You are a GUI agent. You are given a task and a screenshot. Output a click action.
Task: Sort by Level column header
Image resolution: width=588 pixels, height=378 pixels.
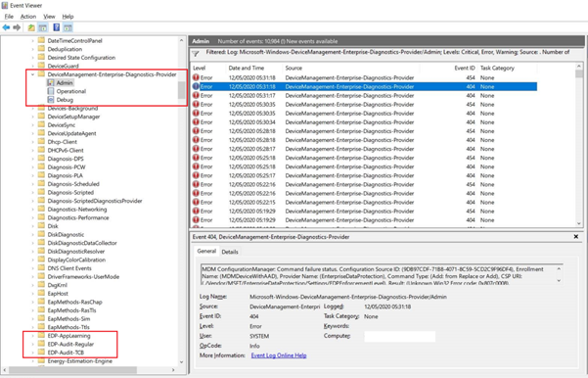208,68
